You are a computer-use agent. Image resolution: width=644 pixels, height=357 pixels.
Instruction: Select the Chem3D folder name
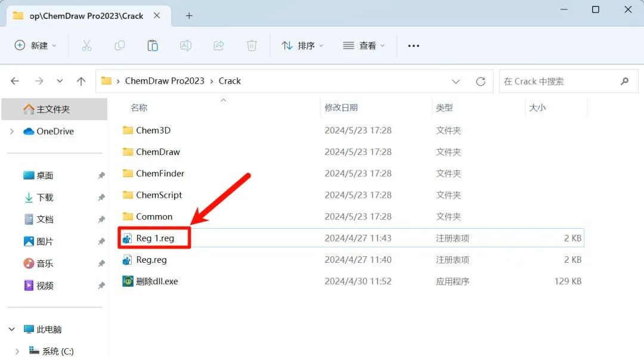(153, 130)
